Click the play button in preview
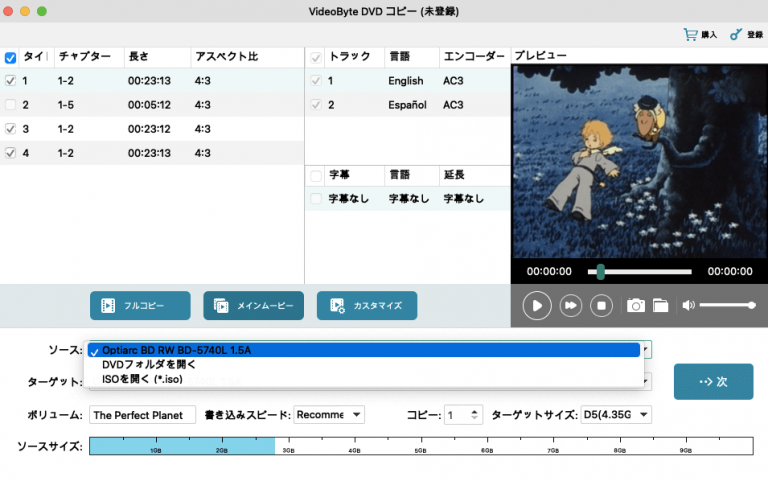Screen dimensions: 768x481 tap(537, 305)
